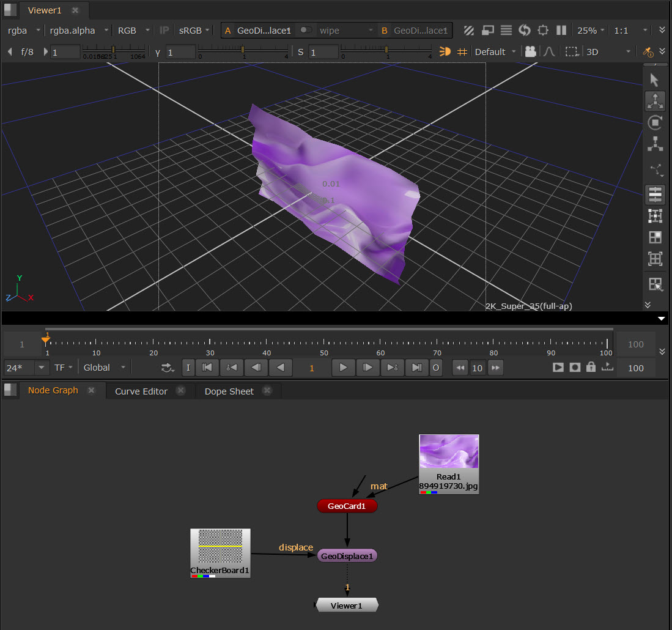Screen dimensions: 672x630
Task: Click the camera lock icon in viewer toolbar
Action: pyautogui.click(x=530, y=52)
